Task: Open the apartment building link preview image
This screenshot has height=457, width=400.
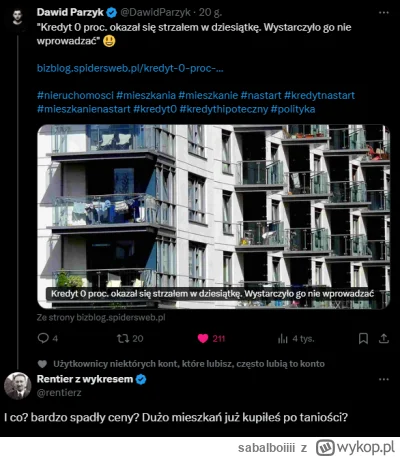Action: (x=213, y=217)
